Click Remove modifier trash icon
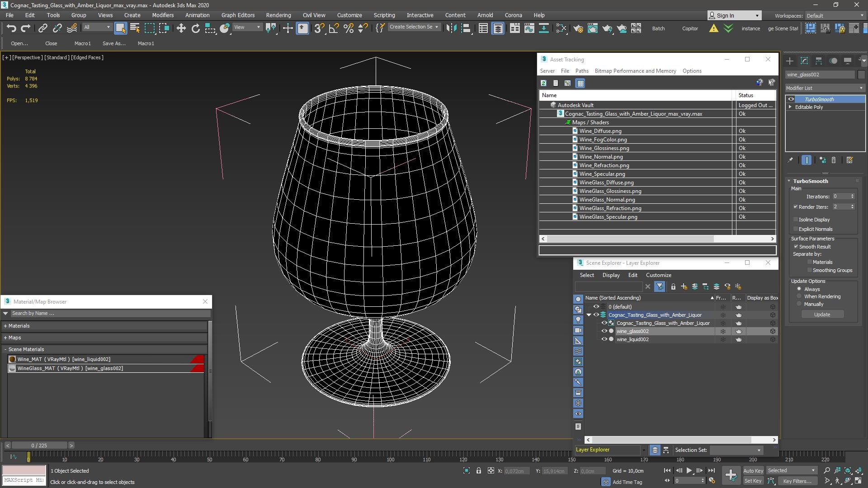 pyautogui.click(x=834, y=160)
